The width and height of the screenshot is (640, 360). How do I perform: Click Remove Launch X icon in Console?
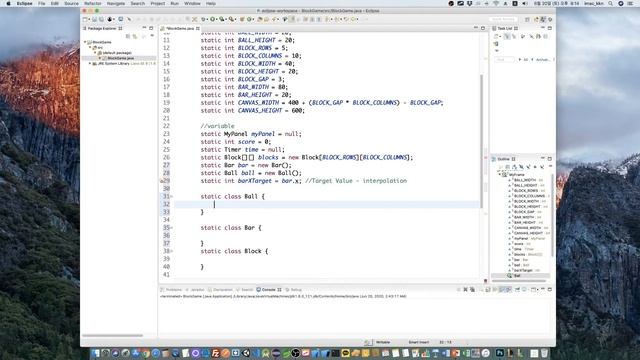pyautogui.click(x=465, y=289)
